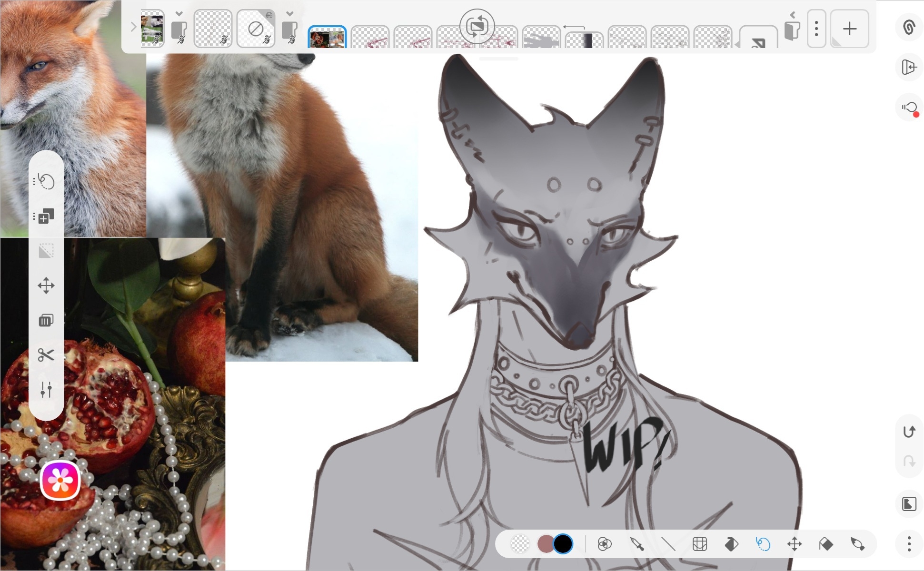Screen dimensions: 924x571
Task: Select the lasso selection tool in bottom toolbar
Action: click(x=763, y=544)
